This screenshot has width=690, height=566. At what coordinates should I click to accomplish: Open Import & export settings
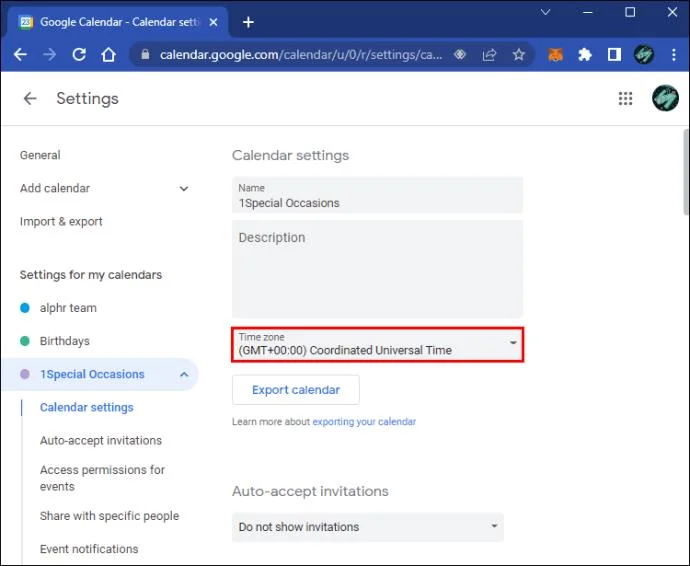[61, 221]
